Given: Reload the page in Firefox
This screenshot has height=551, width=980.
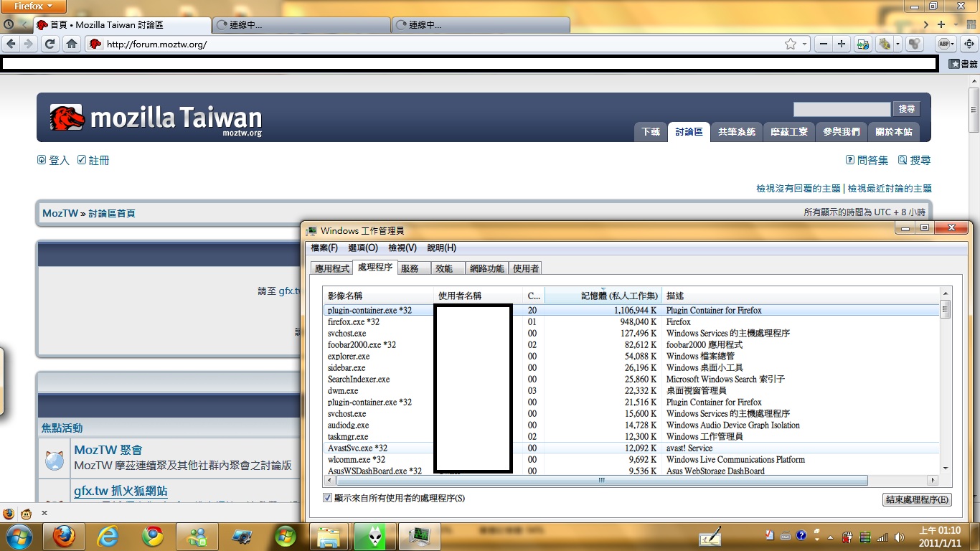Looking at the screenshot, I should point(50,44).
